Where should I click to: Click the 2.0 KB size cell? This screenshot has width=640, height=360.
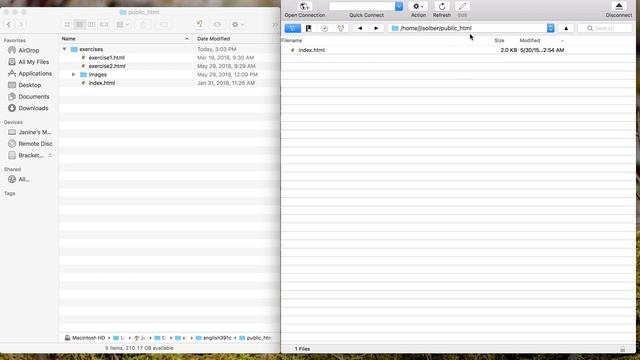click(509, 50)
